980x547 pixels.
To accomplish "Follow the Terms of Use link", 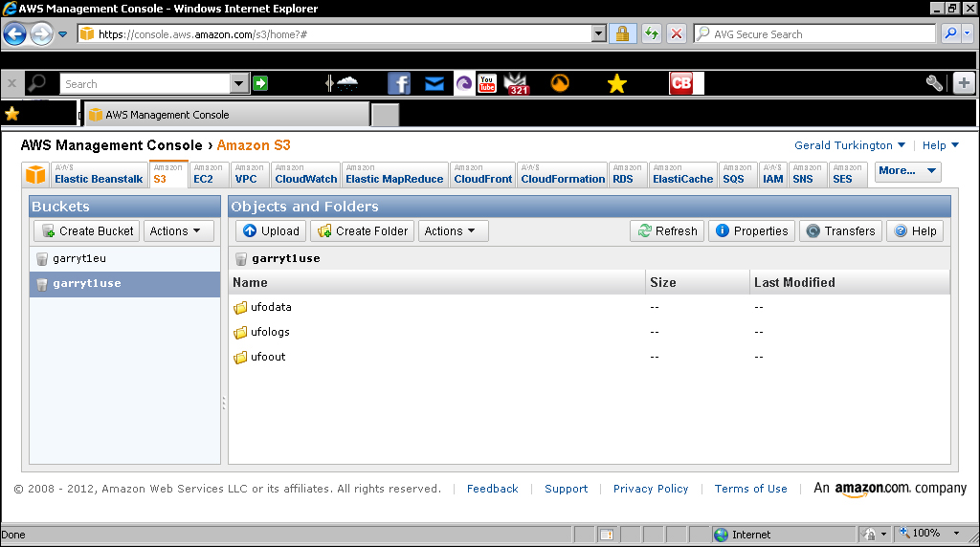I will pyautogui.click(x=750, y=489).
